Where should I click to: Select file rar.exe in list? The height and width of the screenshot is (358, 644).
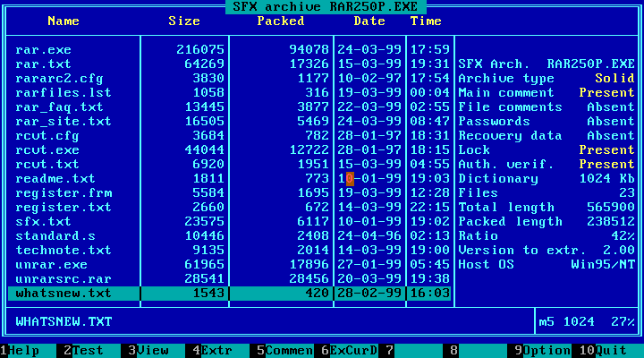coord(43,50)
